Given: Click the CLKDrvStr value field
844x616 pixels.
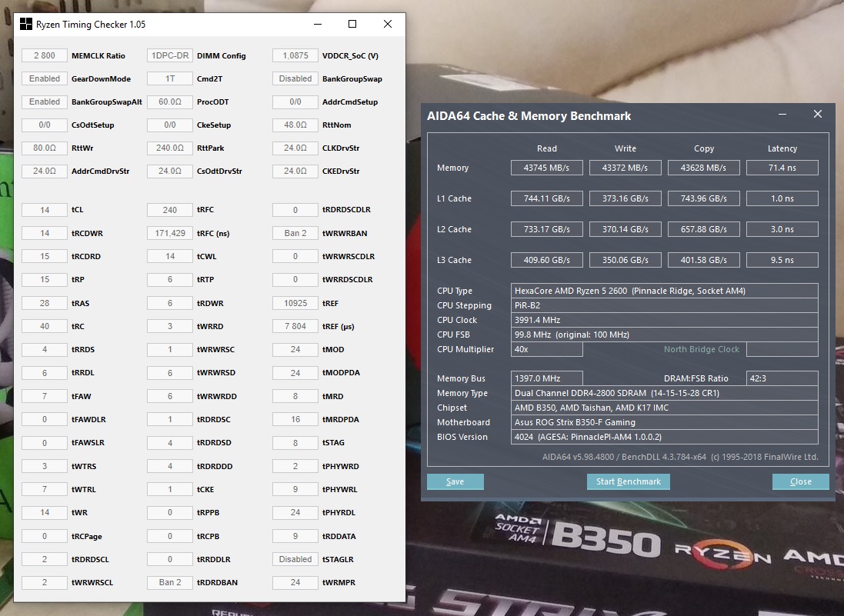Looking at the screenshot, I should 295,148.
